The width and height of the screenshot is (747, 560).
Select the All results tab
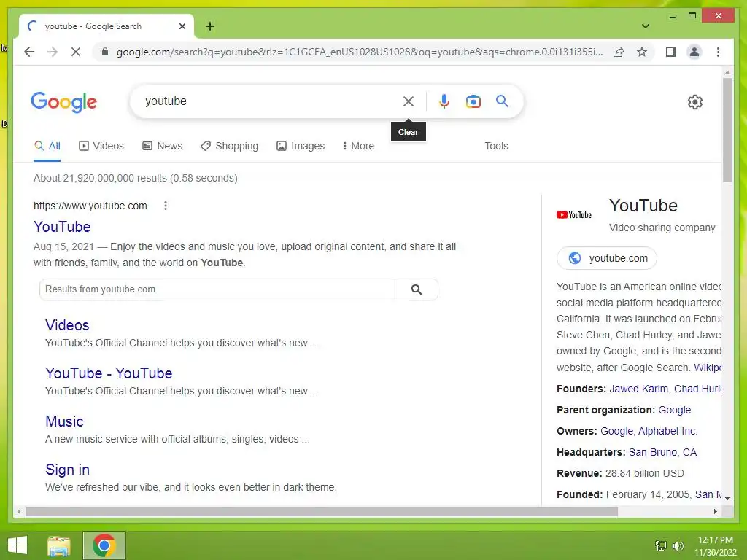click(47, 146)
